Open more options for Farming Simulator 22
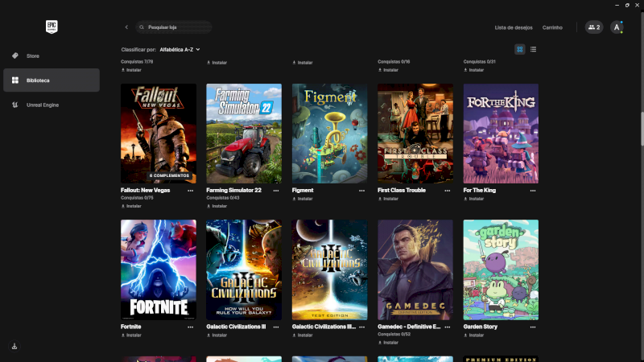The width and height of the screenshot is (644, 362). 276,191
